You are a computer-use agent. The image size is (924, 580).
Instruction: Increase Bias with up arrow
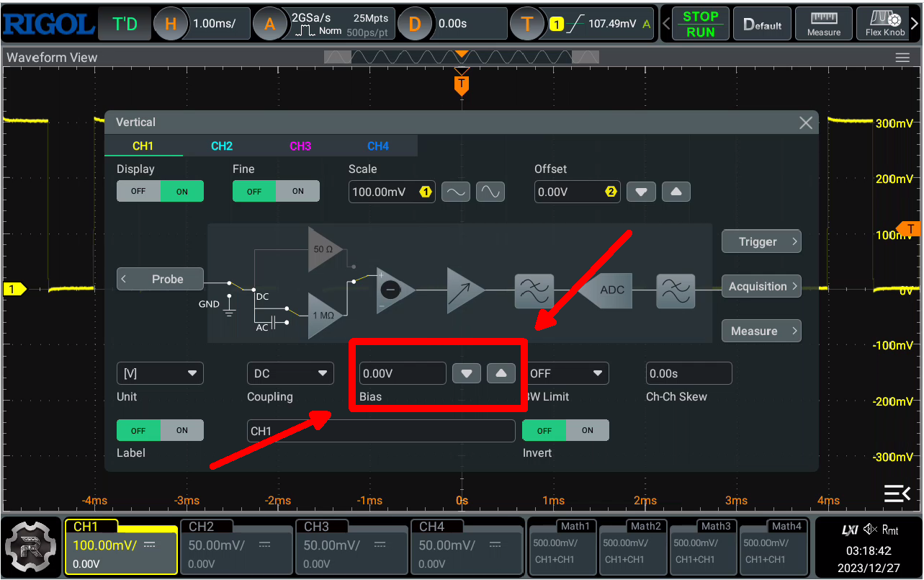click(501, 373)
